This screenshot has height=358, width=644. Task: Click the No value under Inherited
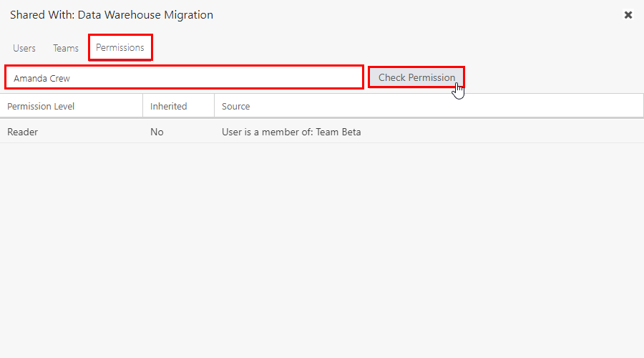point(157,132)
